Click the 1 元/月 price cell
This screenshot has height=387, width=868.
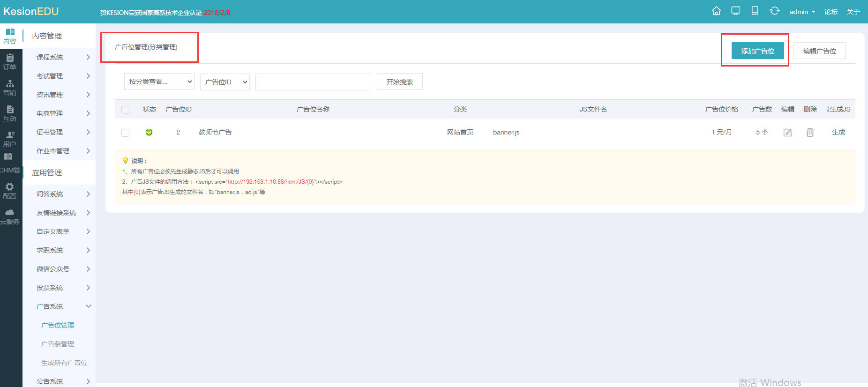(x=722, y=132)
